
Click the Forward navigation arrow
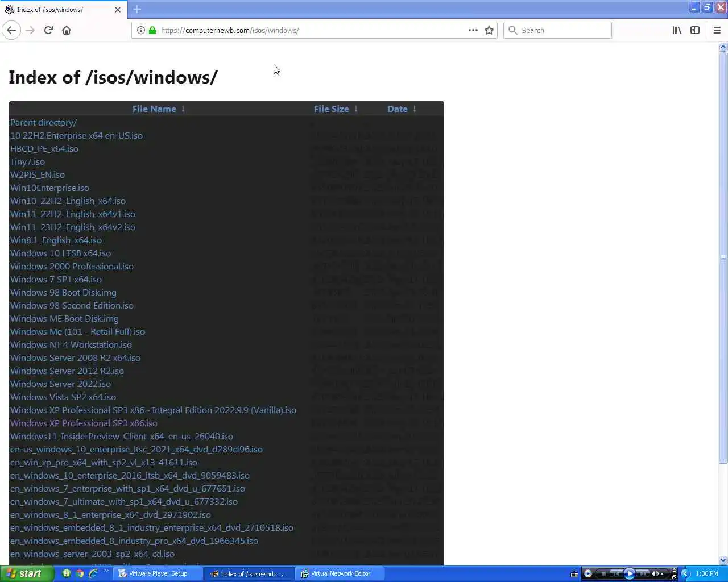point(30,30)
